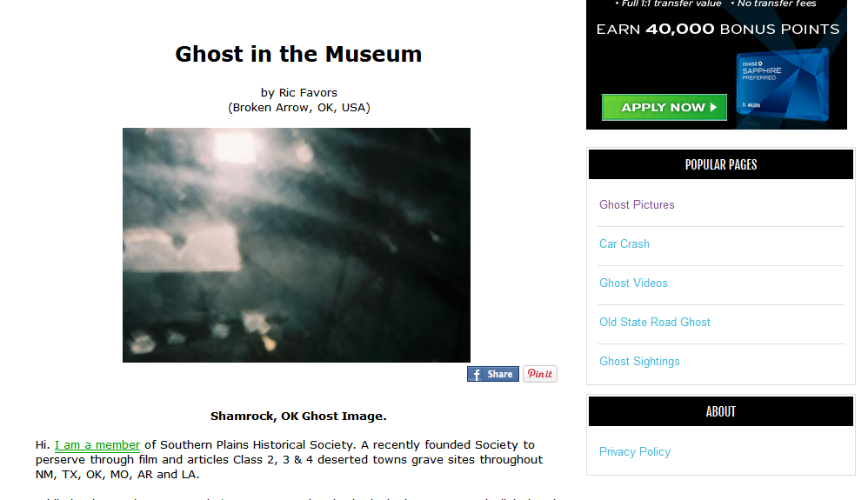The height and width of the screenshot is (500, 868).
Task: Open the Ghost Pictures page
Action: point(637,205)
